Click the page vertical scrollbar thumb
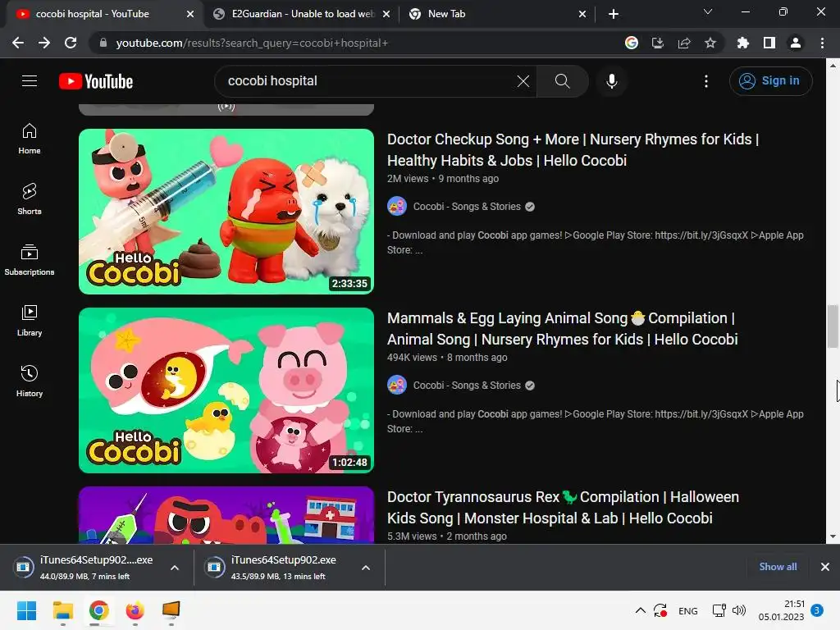This screenshot has height=630, width=840. click(x=833, y=326)
